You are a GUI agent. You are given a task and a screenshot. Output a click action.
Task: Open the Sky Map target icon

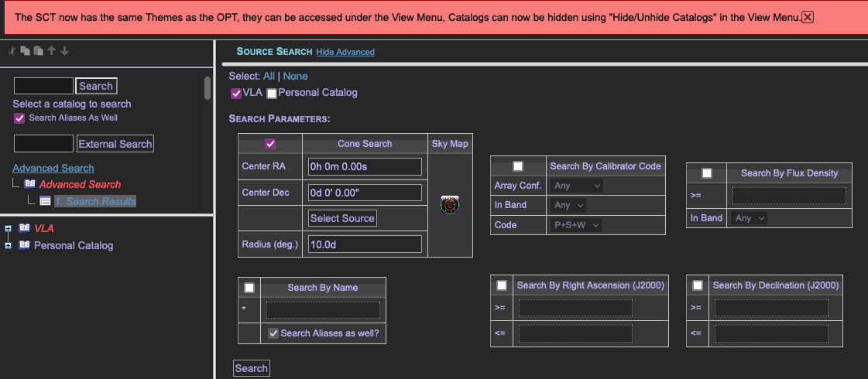pyautogui.click(x=450, y=205)
